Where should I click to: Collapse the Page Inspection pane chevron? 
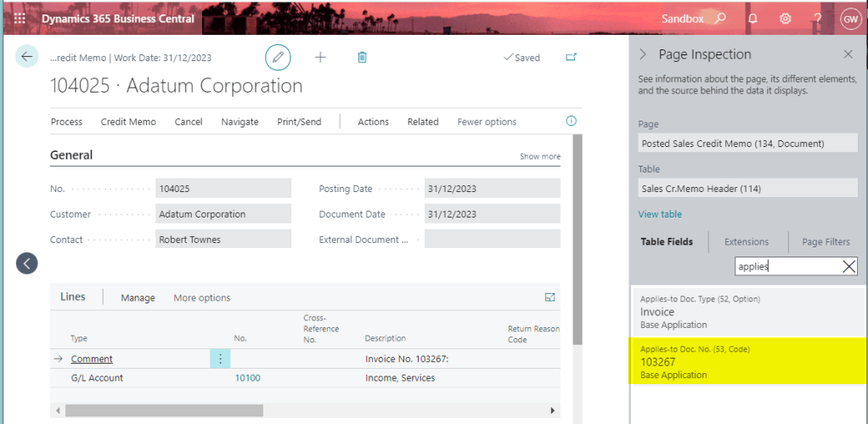[643, 54]
